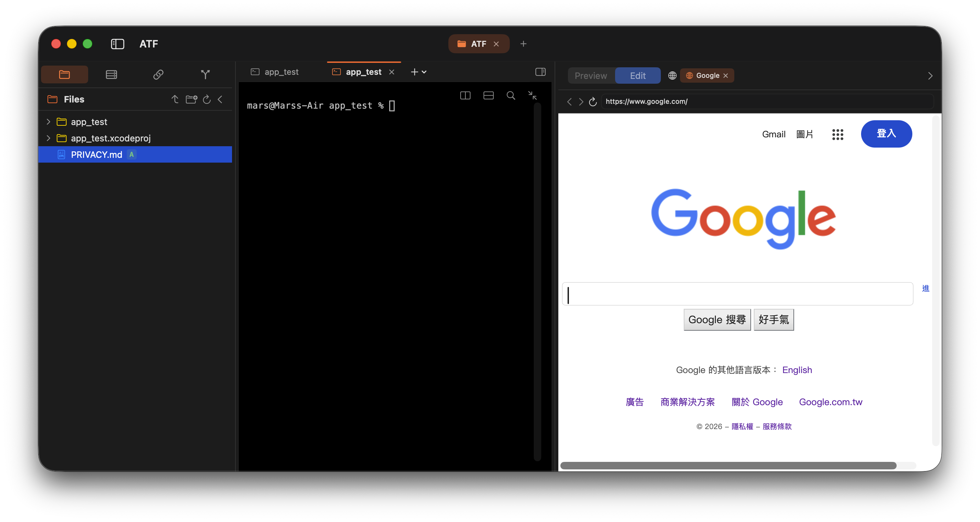Select app_test.xcodeproj row
Viewport: 980px width, 522px height.
point(135,138)
